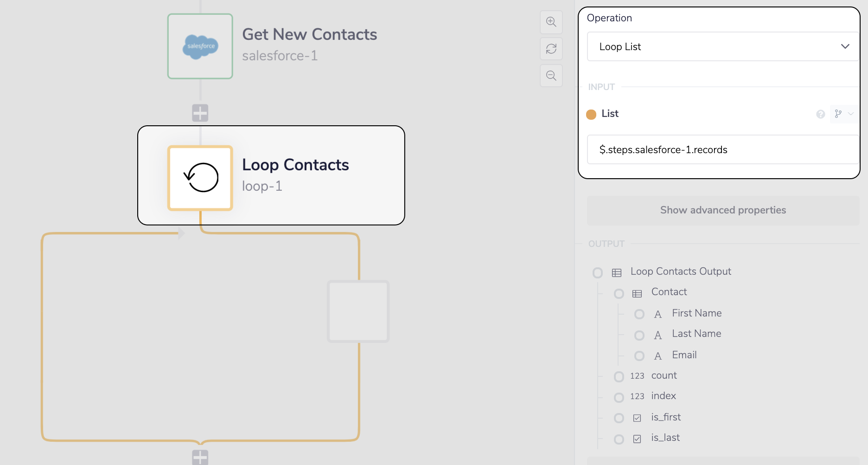
Task: Click the orange type indicator beside List
Action: click(591, 114)
